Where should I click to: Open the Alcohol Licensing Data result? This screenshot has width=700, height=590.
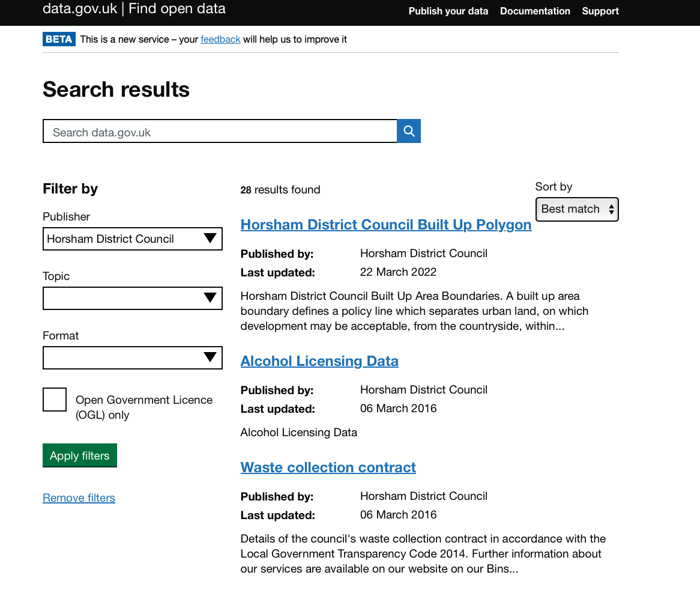coord(319,361)
